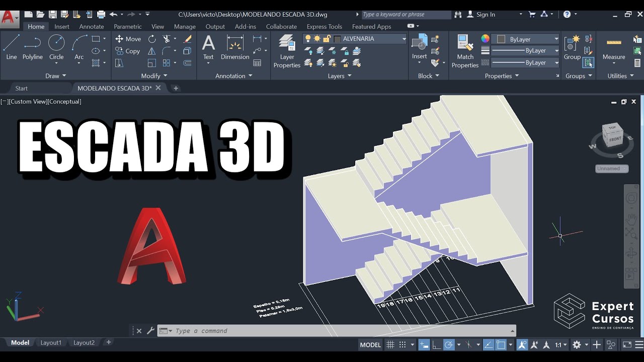Open the Insert ribbon tab
Image resolution: width=644 pixels, height=362 pixels.
[x=62, y=27]
